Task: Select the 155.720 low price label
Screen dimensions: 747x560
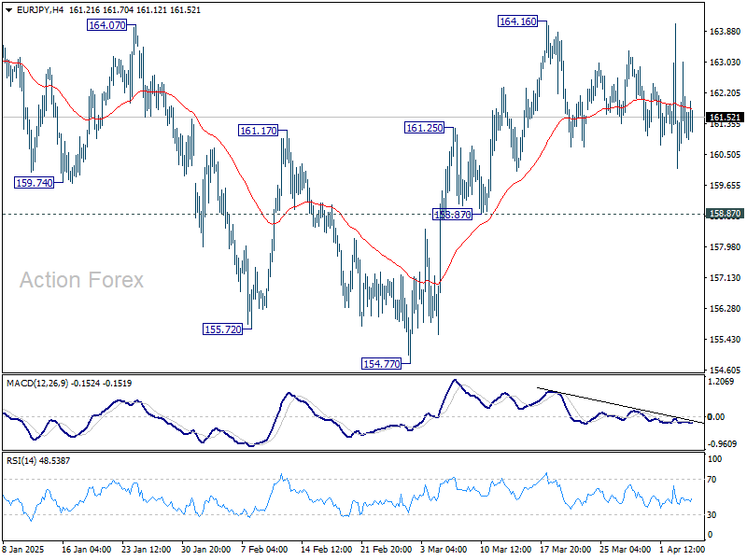Action: pyautogui.click(x=223, y=329)
